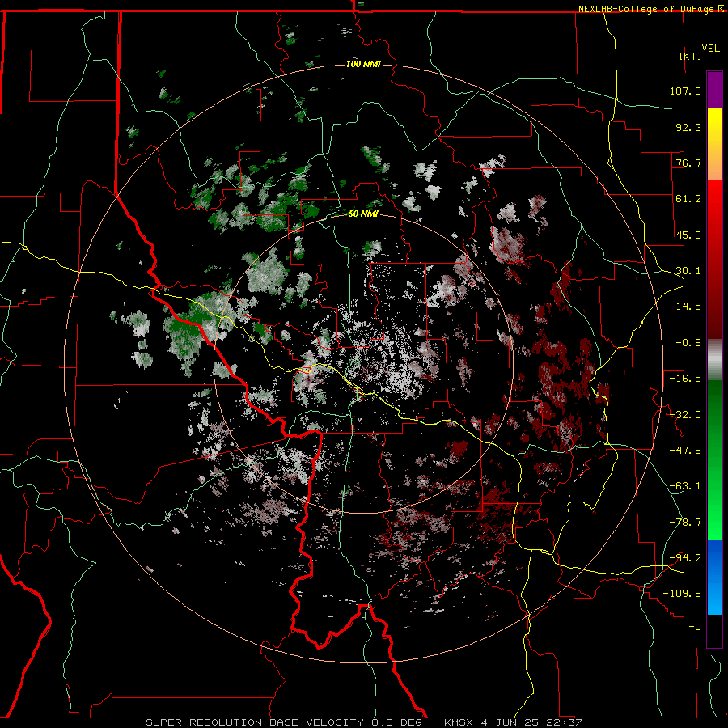Screen dimensions: 728x728
Task: Click the blue segment of velocity color bar
Action: [714, 577]
